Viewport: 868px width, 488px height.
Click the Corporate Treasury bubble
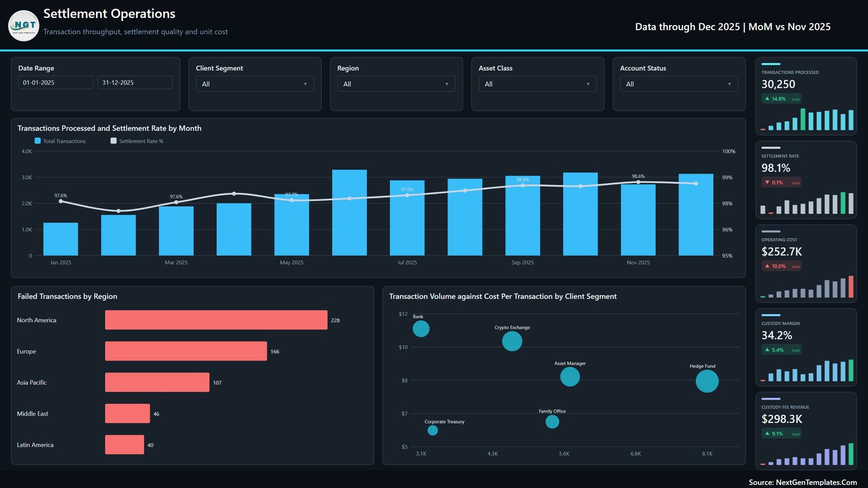pyautogui.click(x=432, y=431)
